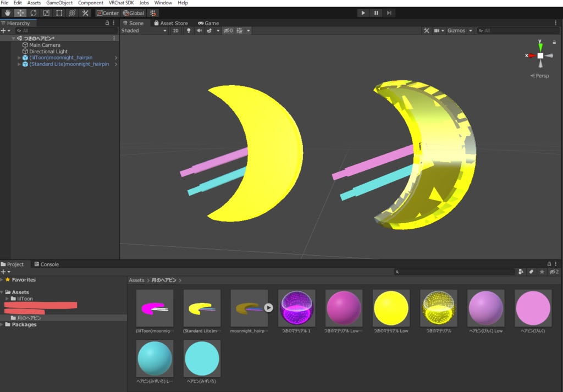Open the Assets menu
Screen dimensions: 563x392
(x=34, y=3)
